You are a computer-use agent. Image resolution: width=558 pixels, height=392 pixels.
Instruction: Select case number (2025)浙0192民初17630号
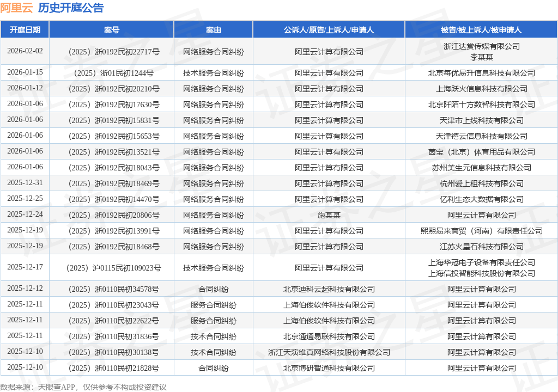(x=114, y=105)
